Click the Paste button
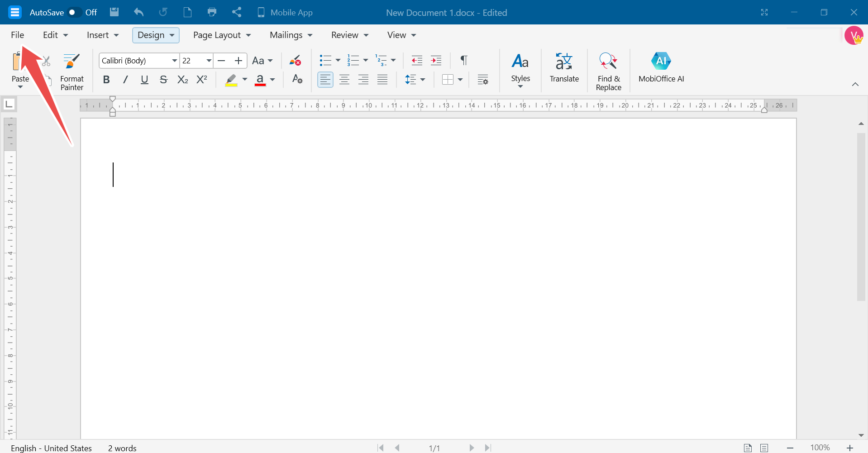 [x=20, y=71]
